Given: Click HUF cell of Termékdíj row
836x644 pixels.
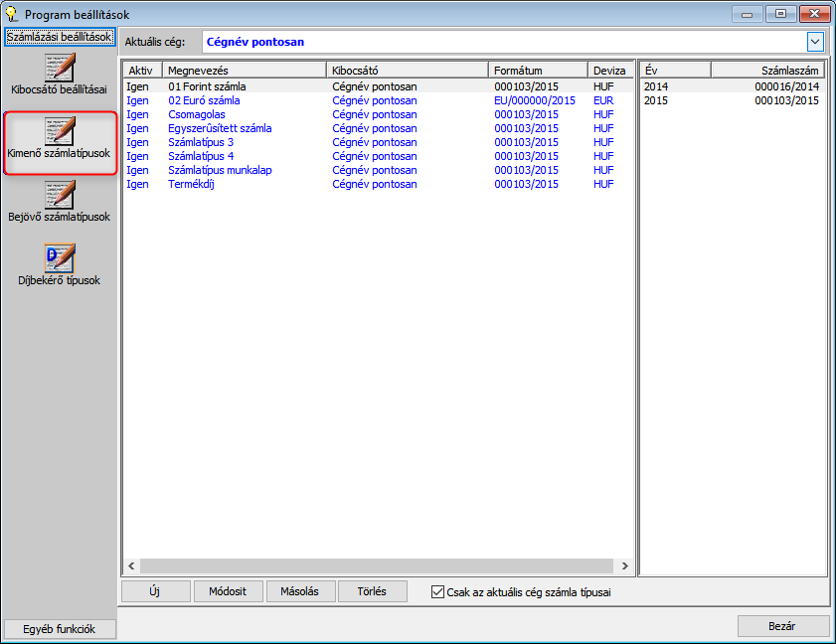Looking at the screenshot, I should (x=603, y=184).
